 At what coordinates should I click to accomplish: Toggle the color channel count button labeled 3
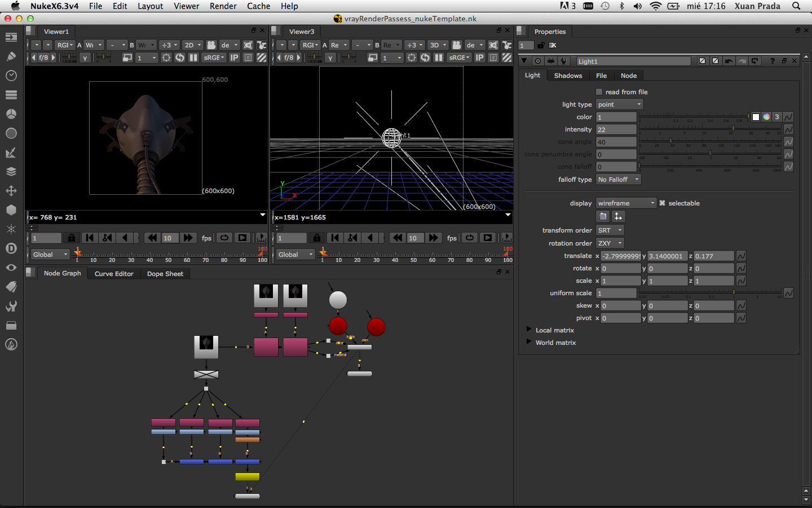(777, 117)
